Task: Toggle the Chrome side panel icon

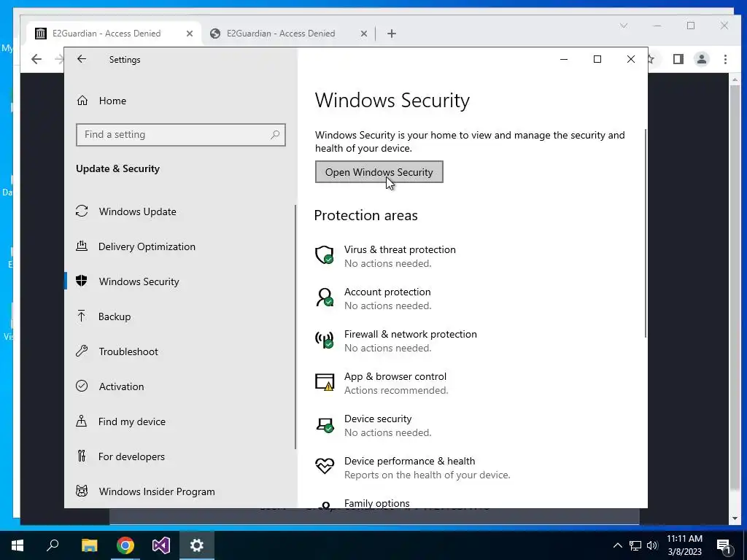Action: (x=678, y=59)
